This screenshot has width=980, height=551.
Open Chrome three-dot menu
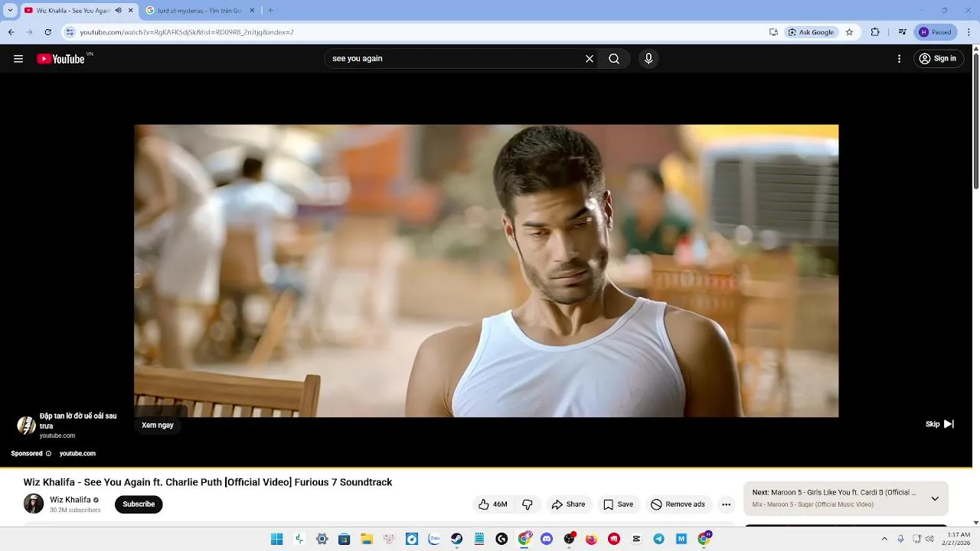pyautogui.click(x=969, y=32)
